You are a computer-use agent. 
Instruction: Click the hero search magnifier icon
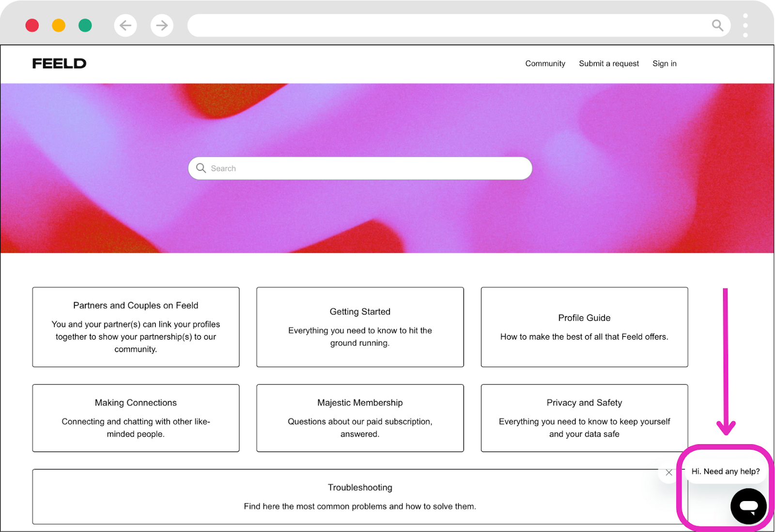coord(201,168)
